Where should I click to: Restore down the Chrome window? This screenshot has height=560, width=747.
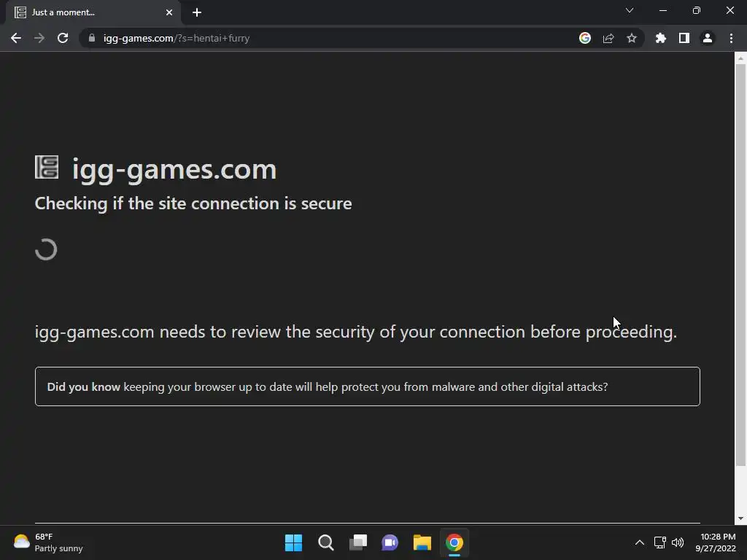click(697, 10)
